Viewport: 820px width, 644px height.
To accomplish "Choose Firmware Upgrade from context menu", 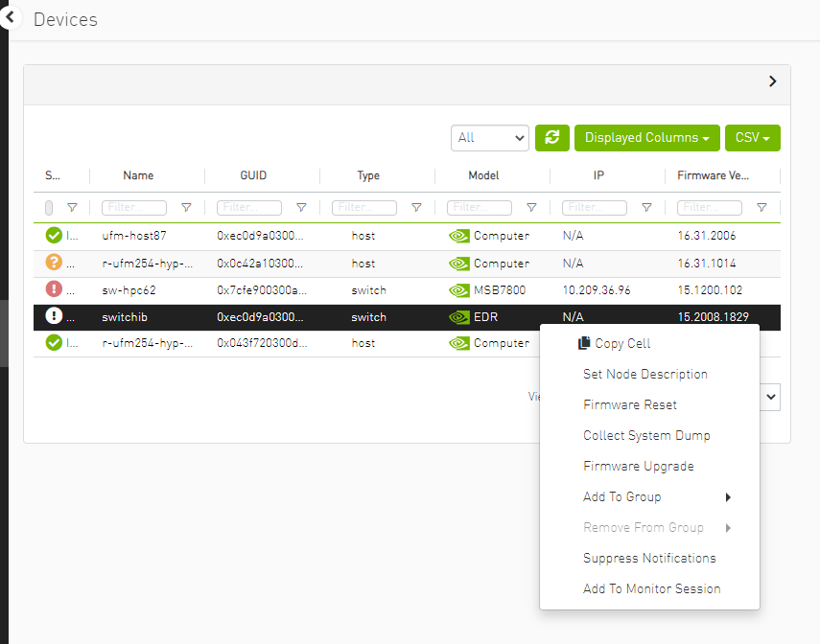I will 638,467.
